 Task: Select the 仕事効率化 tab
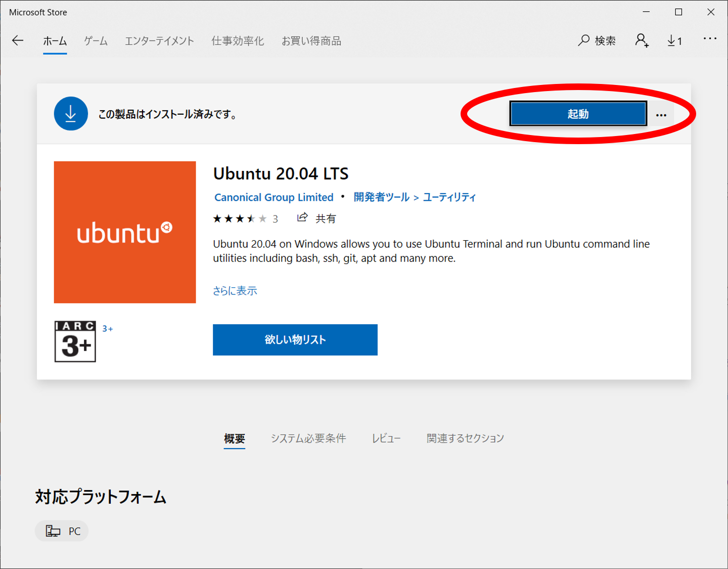(238, 41)
